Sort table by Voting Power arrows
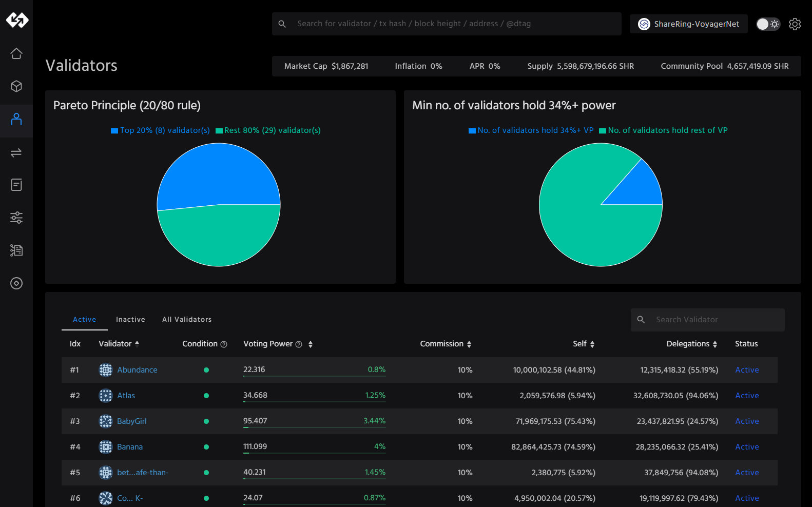 [311, 344]
